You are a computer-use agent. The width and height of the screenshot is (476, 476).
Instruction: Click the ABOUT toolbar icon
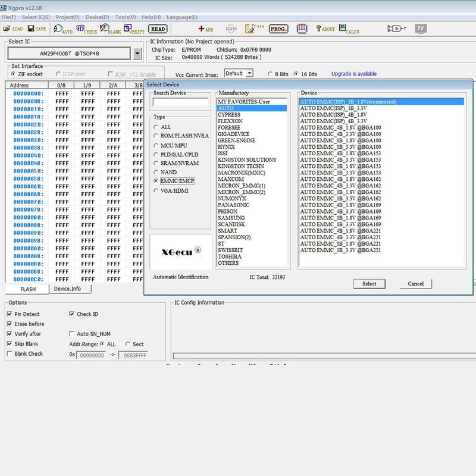[x=325, y=29]
